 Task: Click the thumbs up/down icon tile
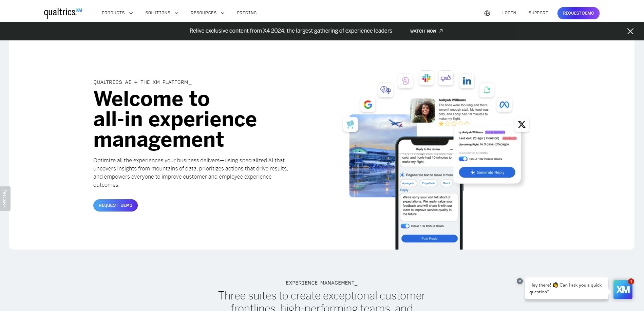[446, 78]
